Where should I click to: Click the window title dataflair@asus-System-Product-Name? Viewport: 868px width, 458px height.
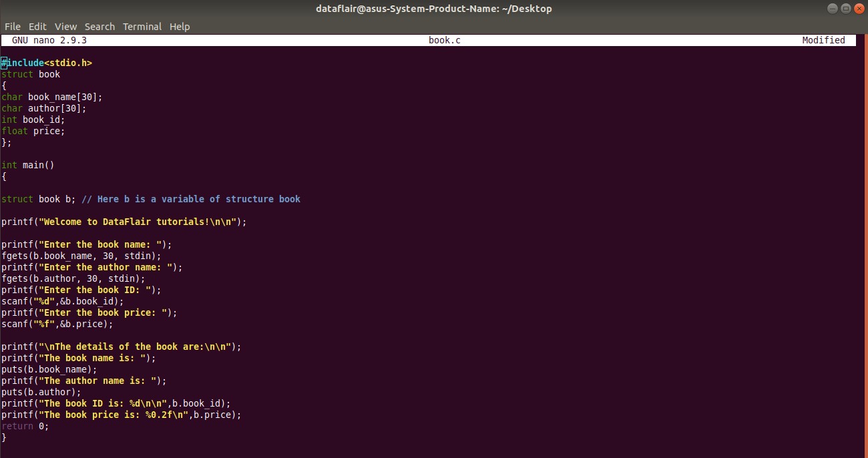[x=434, y=9]
